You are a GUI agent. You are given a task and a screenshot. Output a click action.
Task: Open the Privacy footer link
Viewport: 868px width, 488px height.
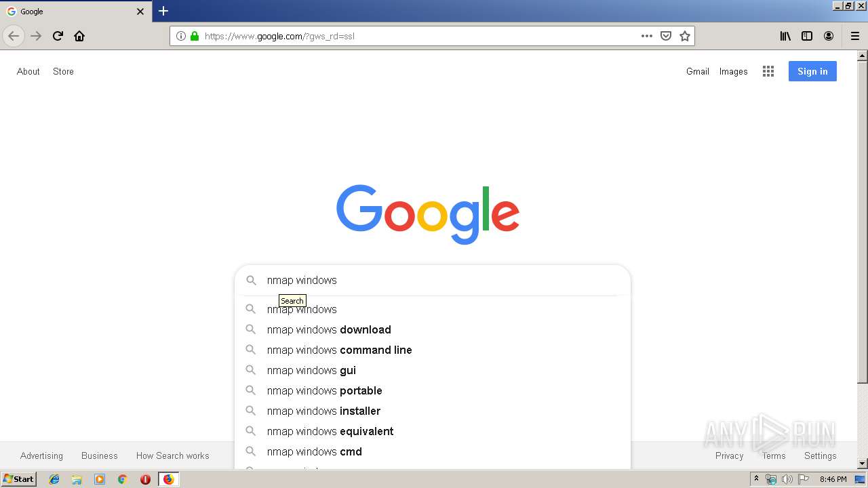point(730,455)
